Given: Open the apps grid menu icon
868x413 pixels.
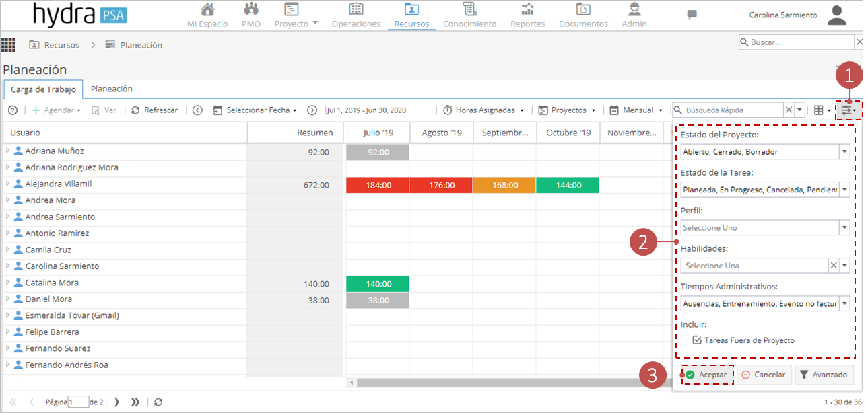Looking at the screenshot, I should tap(8, 45).
